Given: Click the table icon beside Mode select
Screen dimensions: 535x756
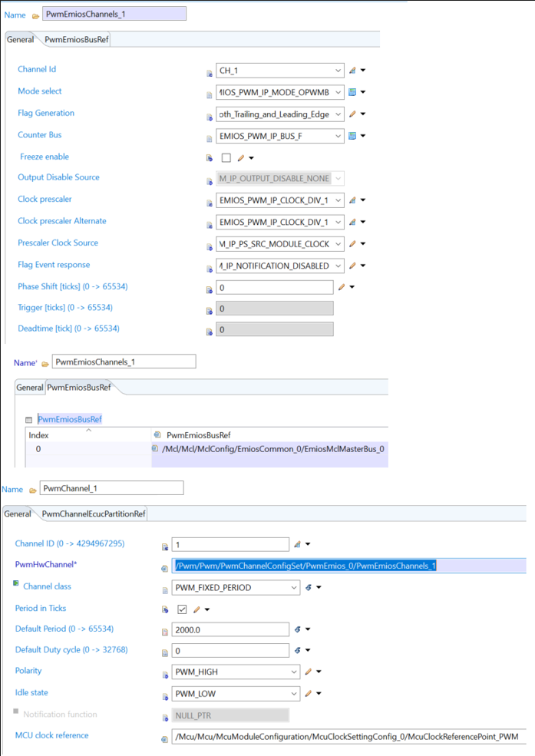Looking at the screenshot, I should coord(352,91).
